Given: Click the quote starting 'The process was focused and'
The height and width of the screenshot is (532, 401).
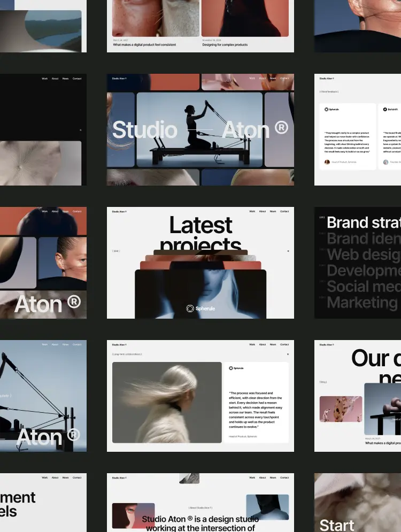Looking at the screenshot, I should coord(256,410).
